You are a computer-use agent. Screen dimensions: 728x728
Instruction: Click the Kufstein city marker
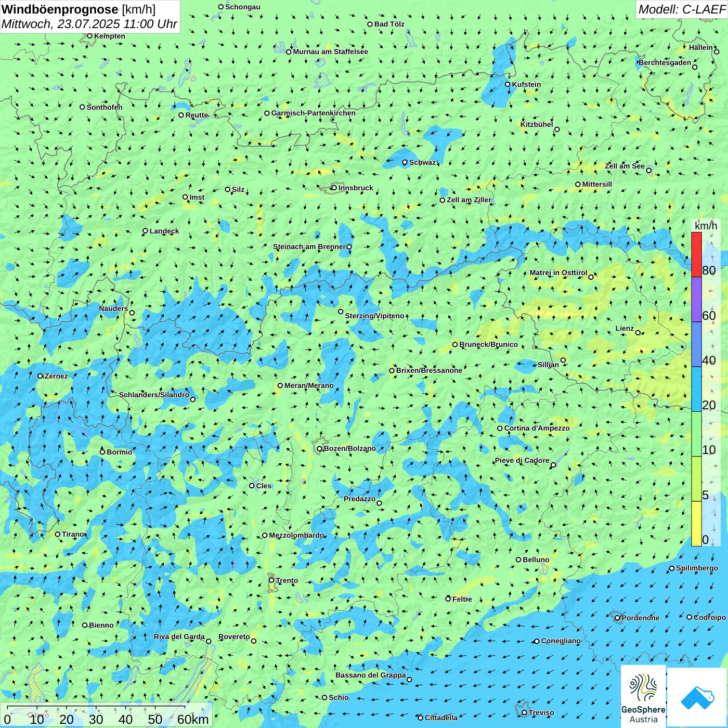click(x=508, y=84)
